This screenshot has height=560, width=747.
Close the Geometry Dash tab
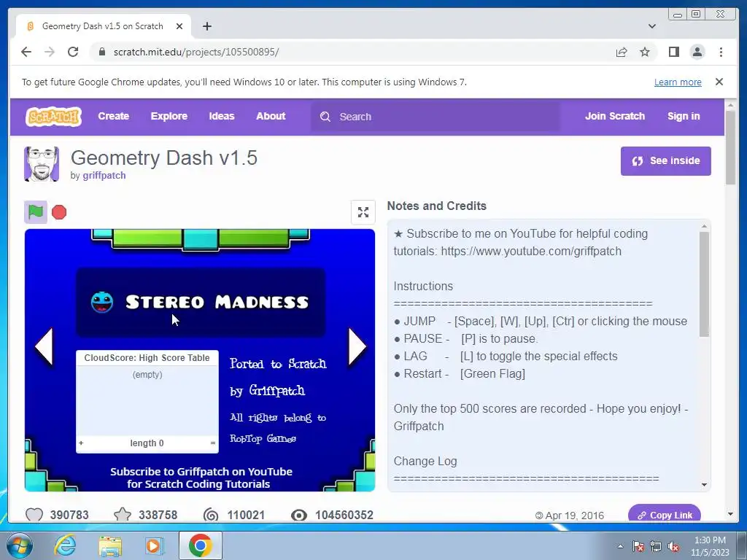tap(179, 26)
